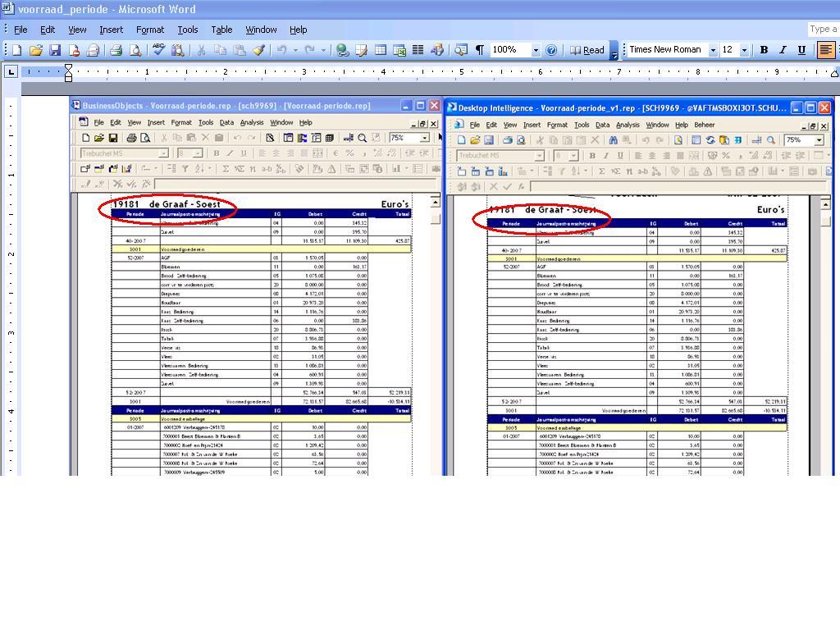Screen dimensions: 840x630
Task: Run Spelling and Grammar check (ABC icon)
Action: click(x=158, y=50)
